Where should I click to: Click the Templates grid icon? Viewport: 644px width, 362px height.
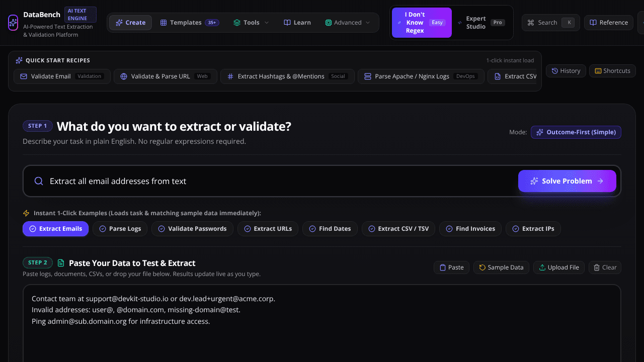[x=164, y=23]
